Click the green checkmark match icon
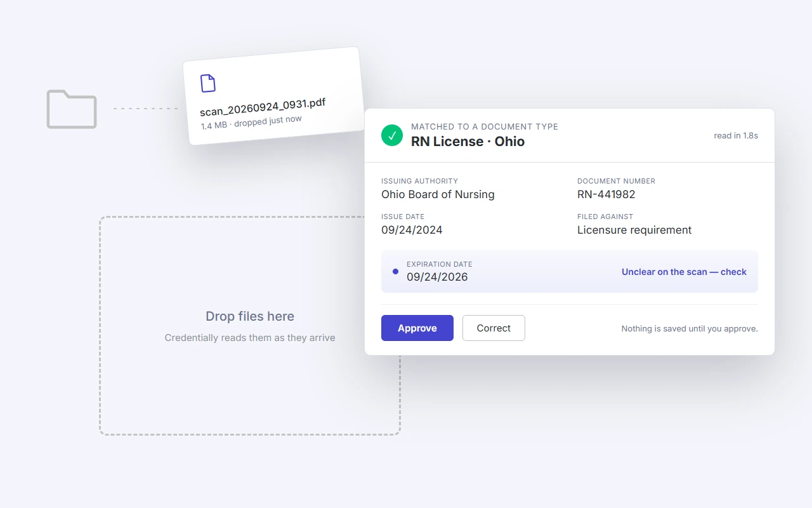This screenshot has width=812, height=508. (x=392, y=135)
